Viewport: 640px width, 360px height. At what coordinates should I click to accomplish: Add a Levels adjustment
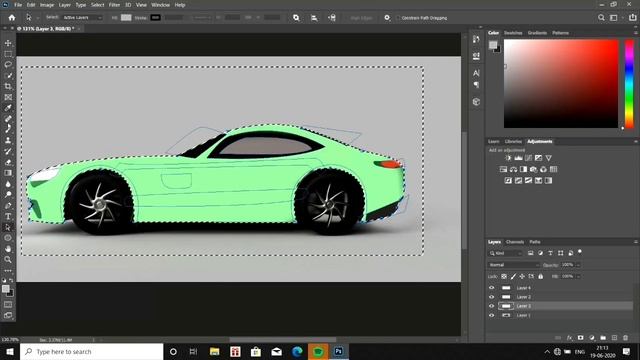tap(518, 158)
